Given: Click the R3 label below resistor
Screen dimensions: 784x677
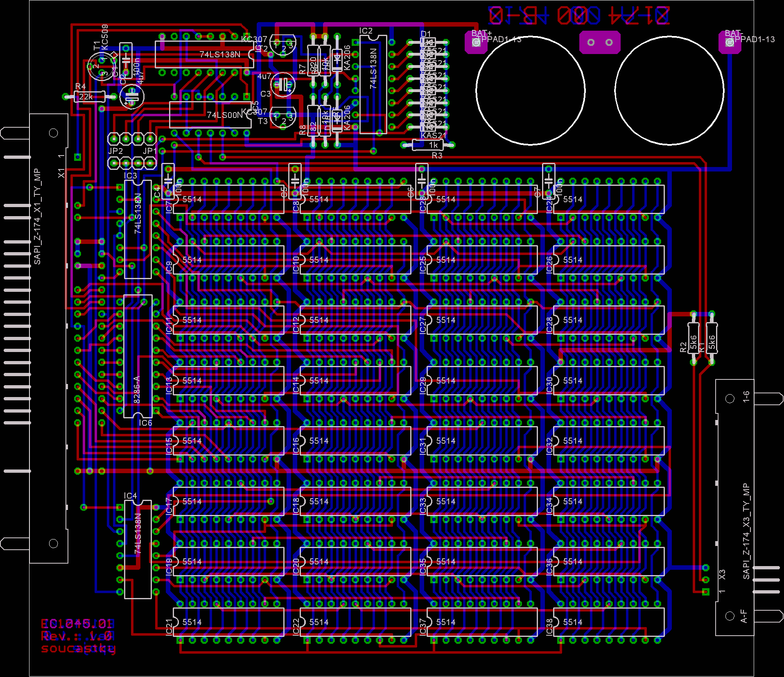Looking at the screenshot, I should [x=437, y=156].
